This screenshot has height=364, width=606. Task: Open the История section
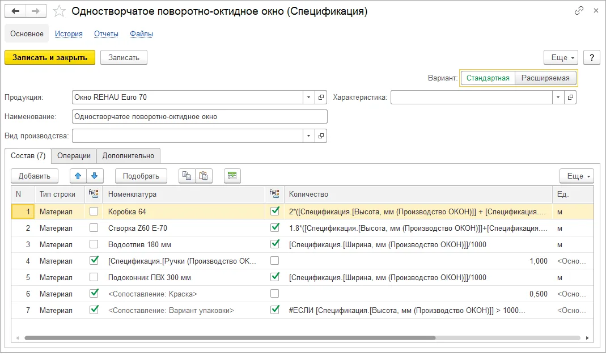(x=69, y=34)
